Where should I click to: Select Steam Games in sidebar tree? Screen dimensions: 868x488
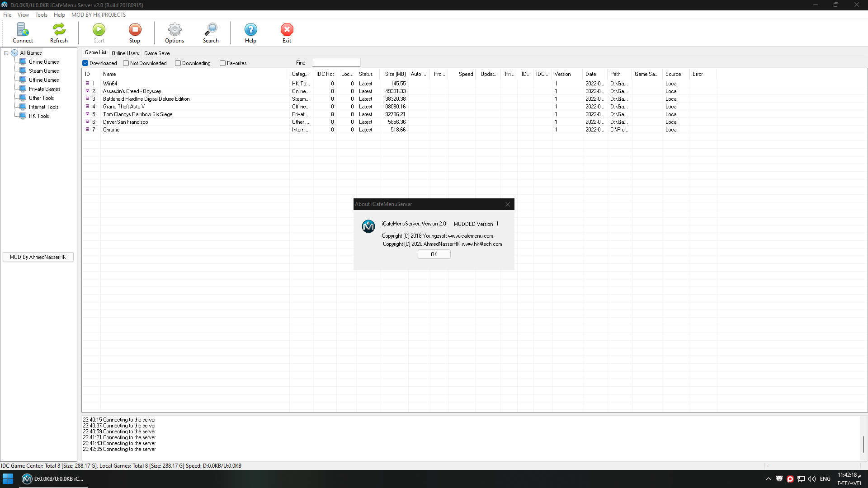[x=44, y=71]
